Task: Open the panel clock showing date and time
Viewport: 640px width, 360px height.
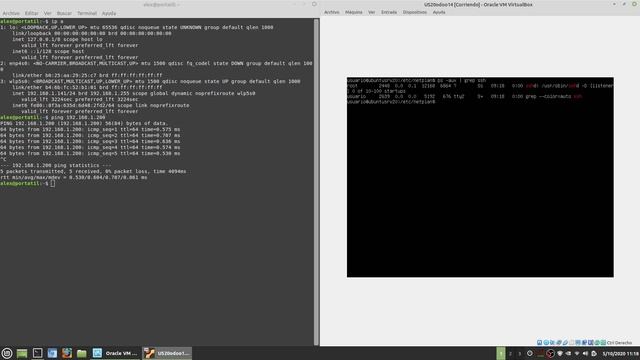Action: click(620, 353)
